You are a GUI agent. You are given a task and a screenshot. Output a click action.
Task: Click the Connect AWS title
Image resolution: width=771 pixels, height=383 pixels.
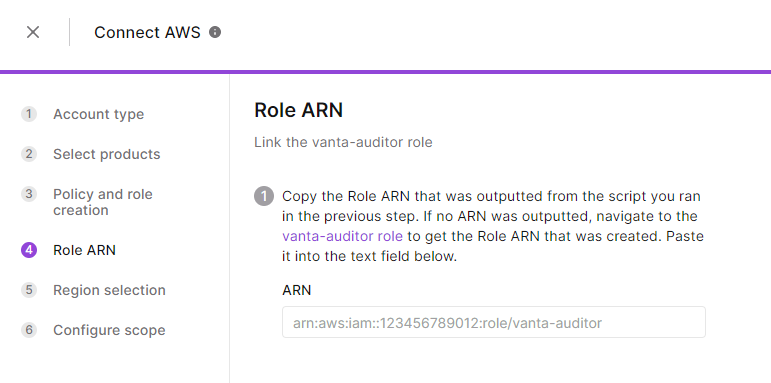click(x=147, y=32)
